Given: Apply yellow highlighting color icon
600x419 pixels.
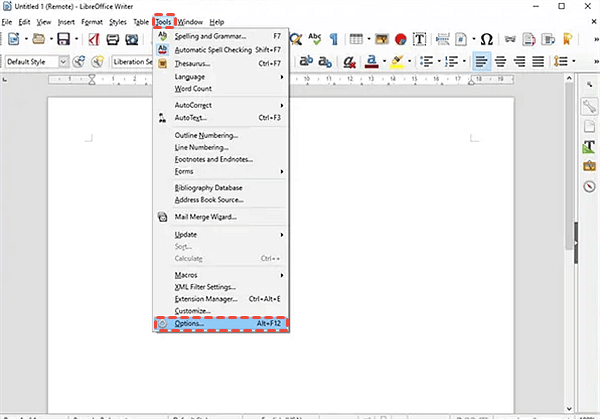Looking at the screenshot, I should click(397, 62).
